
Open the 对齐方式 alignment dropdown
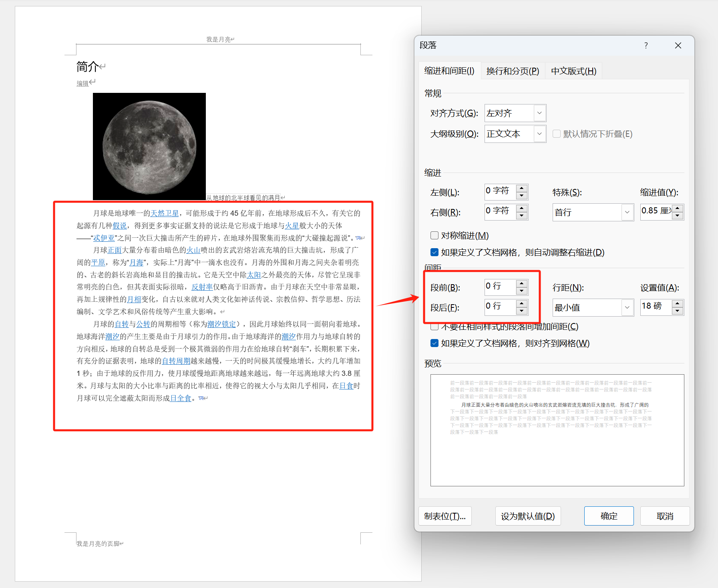539,113
